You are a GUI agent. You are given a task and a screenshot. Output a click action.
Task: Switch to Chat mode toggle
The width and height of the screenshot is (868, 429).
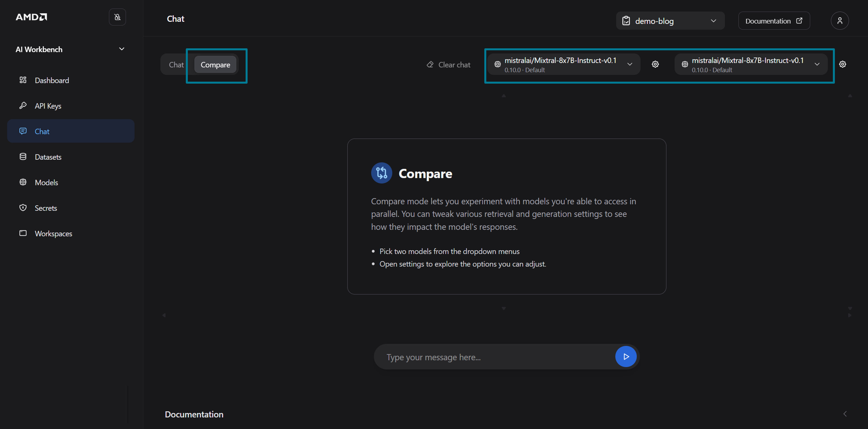point(176,65)
